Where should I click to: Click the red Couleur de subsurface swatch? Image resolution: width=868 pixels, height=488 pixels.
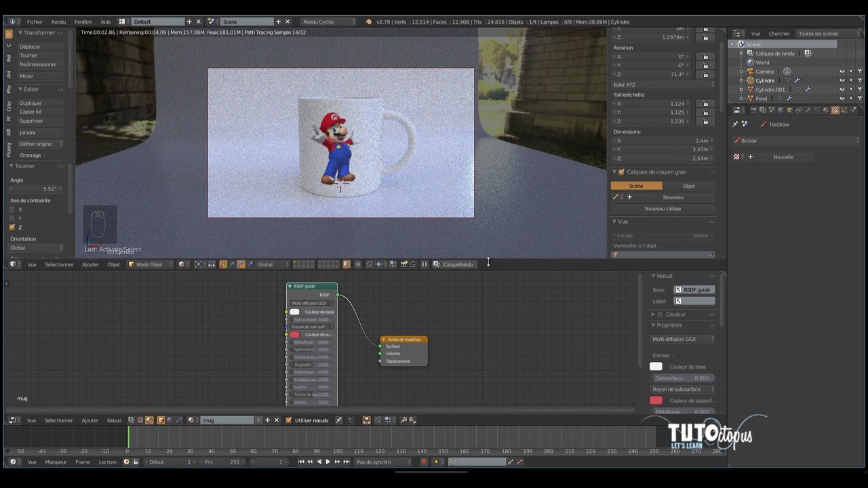tap(656, 401)
